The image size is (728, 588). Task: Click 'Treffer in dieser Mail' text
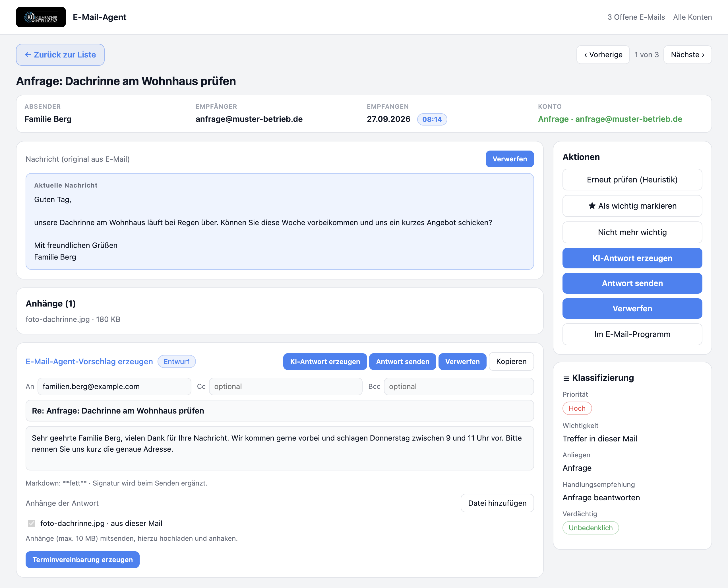point(600,439)
